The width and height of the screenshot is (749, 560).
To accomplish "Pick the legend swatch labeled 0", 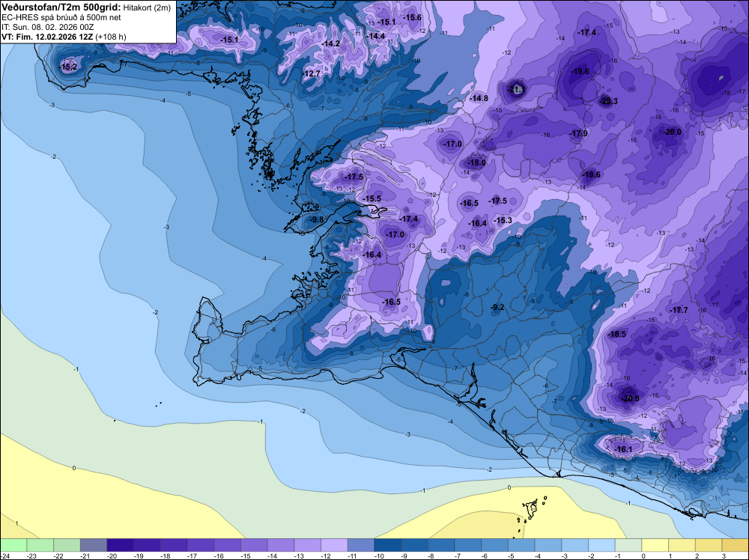I will tap(655, 545).
